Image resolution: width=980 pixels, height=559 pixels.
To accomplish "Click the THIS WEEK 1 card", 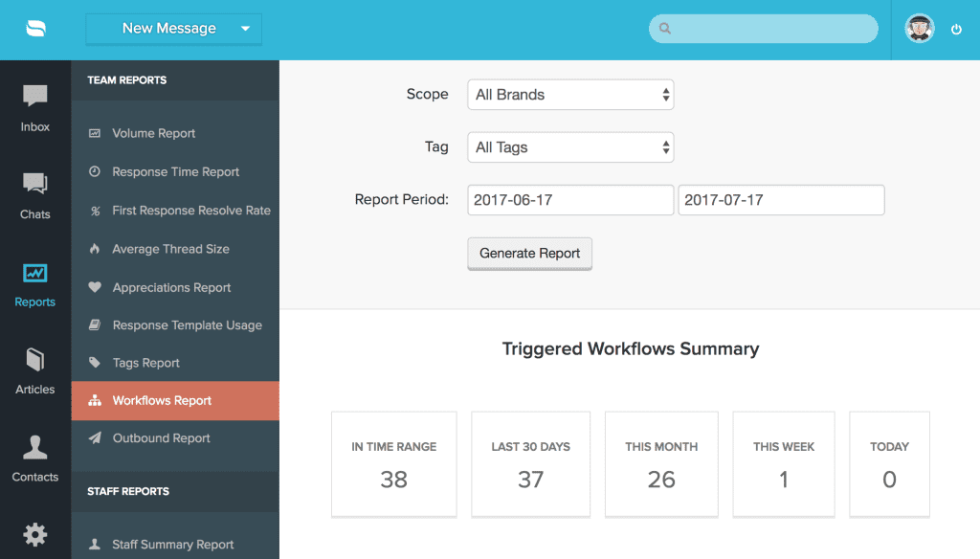I will pyautogui.click(x=784, y=464).
